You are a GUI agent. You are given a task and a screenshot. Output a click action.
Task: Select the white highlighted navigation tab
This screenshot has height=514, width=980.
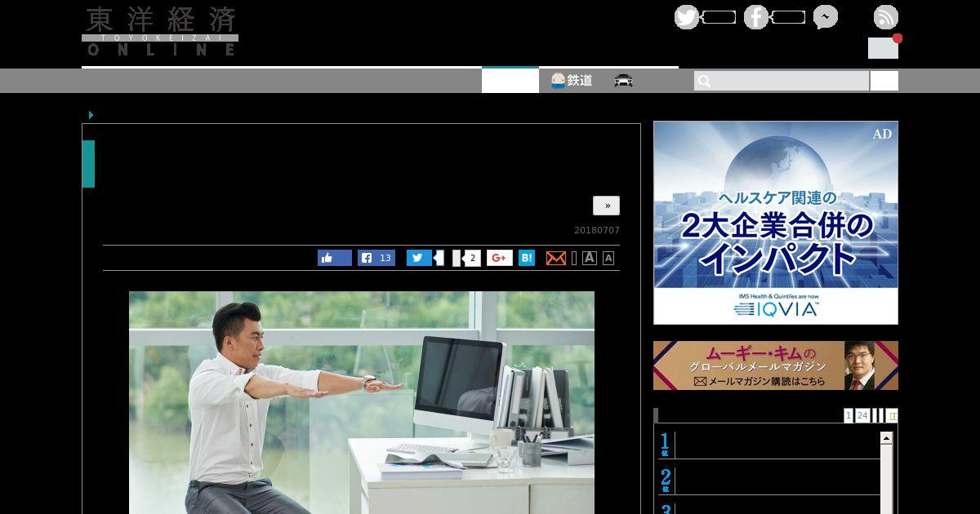click(510, 80)
